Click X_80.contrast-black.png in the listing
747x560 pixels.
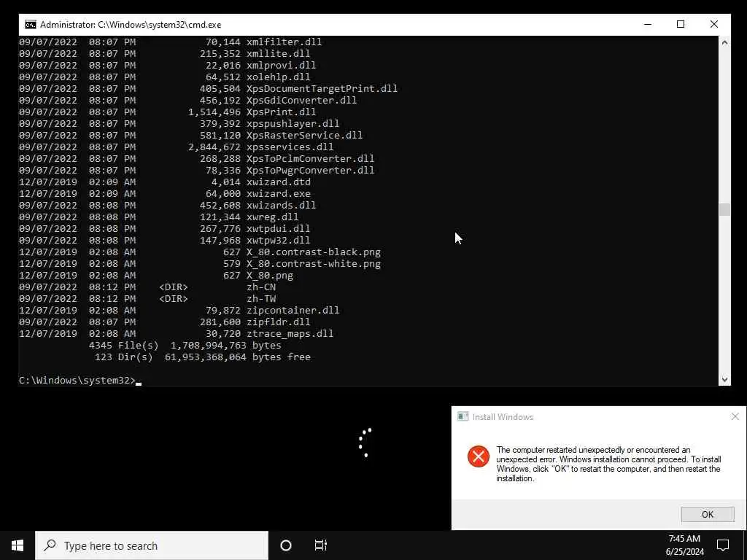click(x=314, y=252)
